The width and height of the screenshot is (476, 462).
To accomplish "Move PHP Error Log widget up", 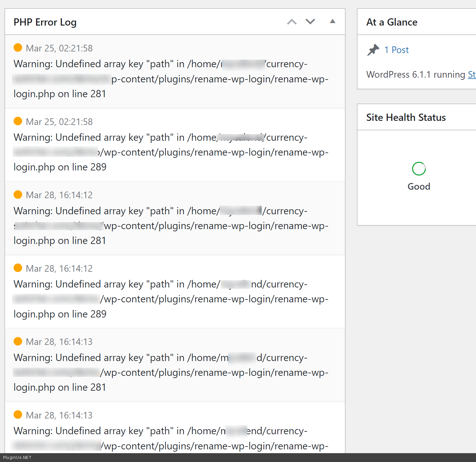I will (x=292, y=22).
